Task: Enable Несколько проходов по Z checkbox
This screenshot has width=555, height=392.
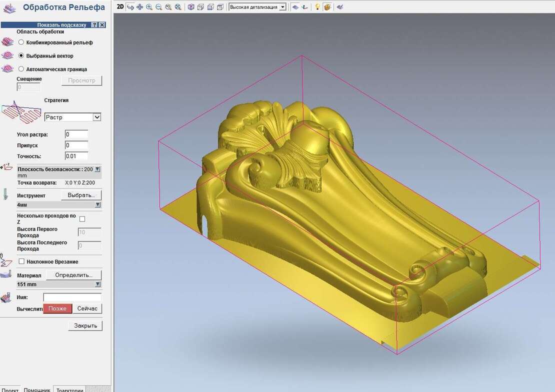Action: coord(82,219)
